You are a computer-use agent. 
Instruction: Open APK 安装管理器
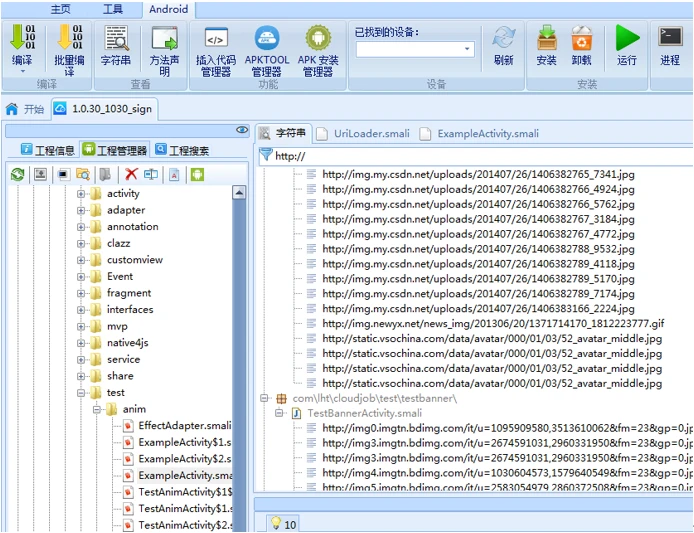318,38
